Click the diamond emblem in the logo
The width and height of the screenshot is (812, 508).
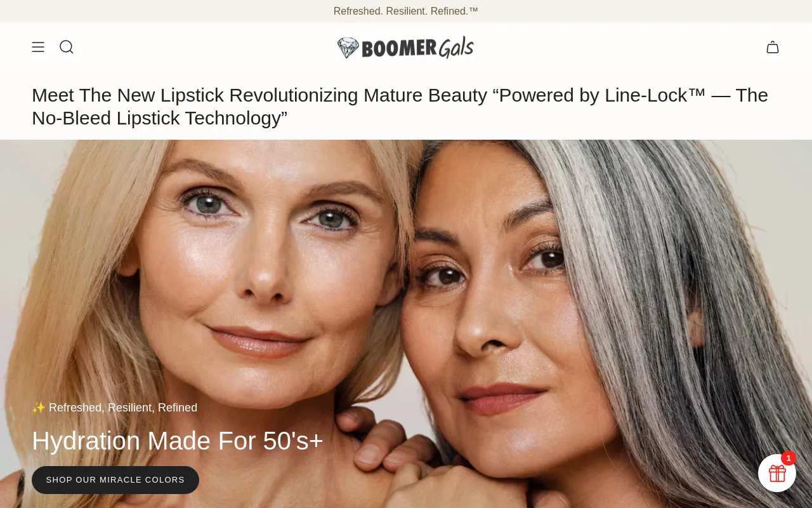point(348,48)
